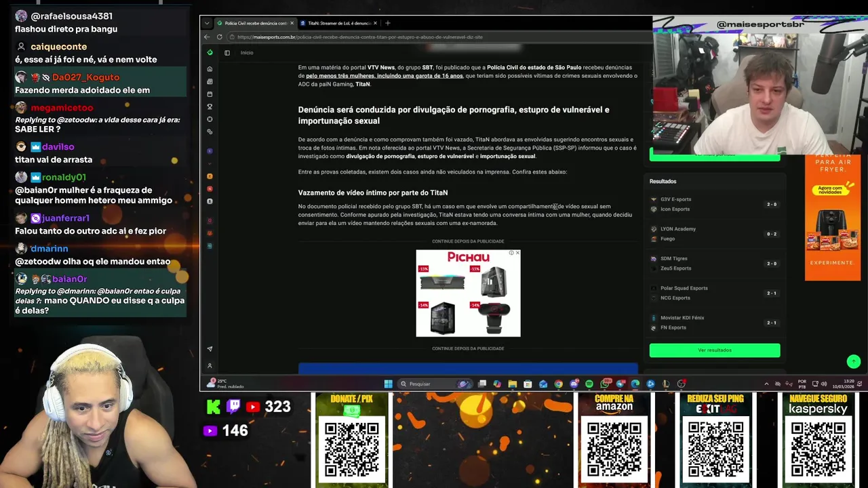Open the Windows Start menu
The width and height of the screenshot is (868, 488).
click(388, 384)
